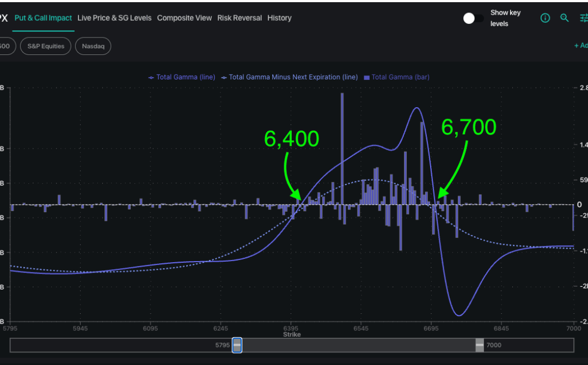The height and width of the screenshot is (365, 588).
Task: Select the Put & Call Impact tab
Action: [43, 17]
